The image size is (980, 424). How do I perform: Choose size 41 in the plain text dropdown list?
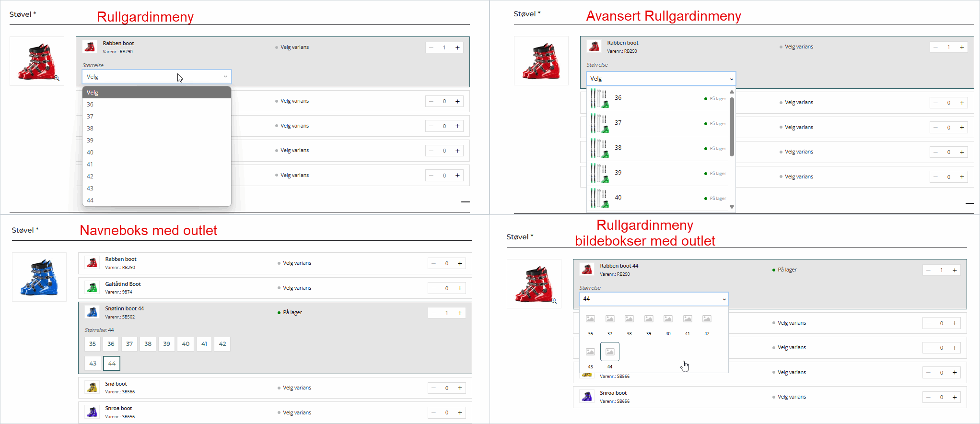pos(90,165)
